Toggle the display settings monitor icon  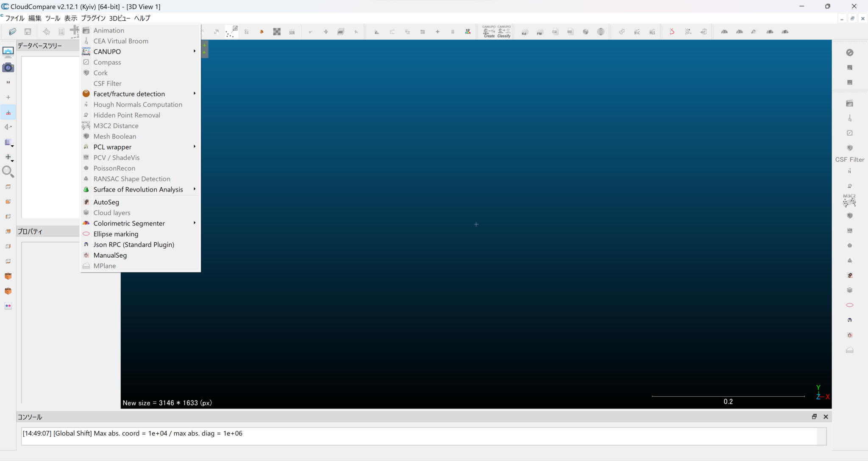[x=8, y=52]
